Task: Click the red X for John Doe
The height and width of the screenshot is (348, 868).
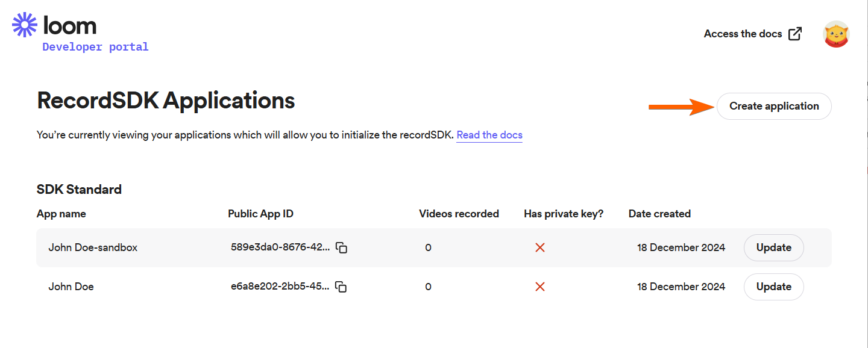Action: [x=540, y=287]
